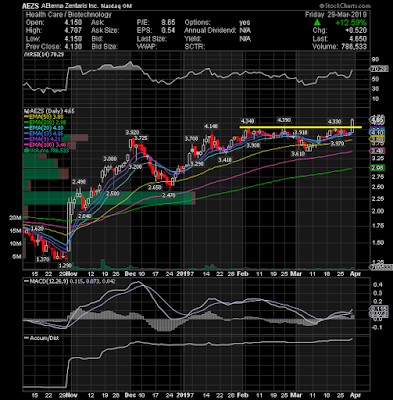Click the Apr label on date axis
The width and height of the screenshot is (393, 400).
click(x=356, y=274)
